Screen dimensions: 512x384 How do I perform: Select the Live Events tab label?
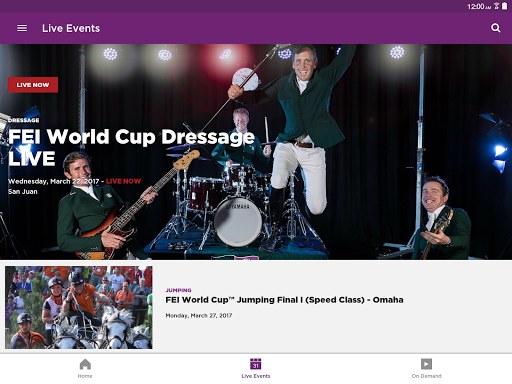pyautogui.click(x=256, y=376)
